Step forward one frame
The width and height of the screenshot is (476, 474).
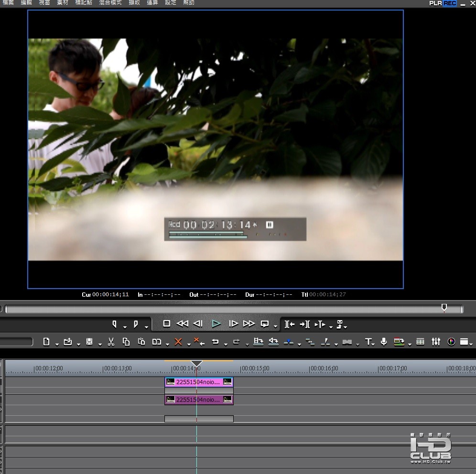point(233,324)
